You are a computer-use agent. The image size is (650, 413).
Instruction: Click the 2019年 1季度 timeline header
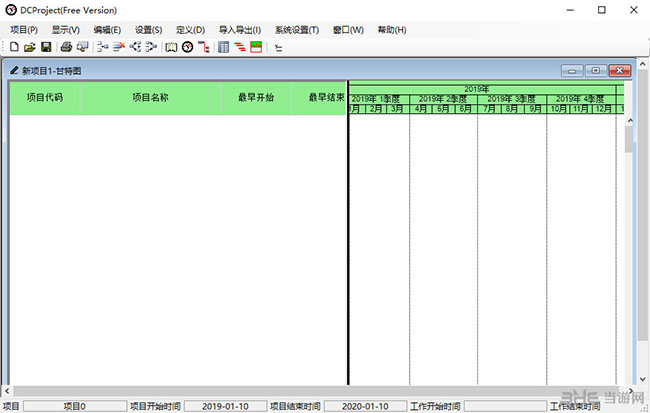(379, 99)
